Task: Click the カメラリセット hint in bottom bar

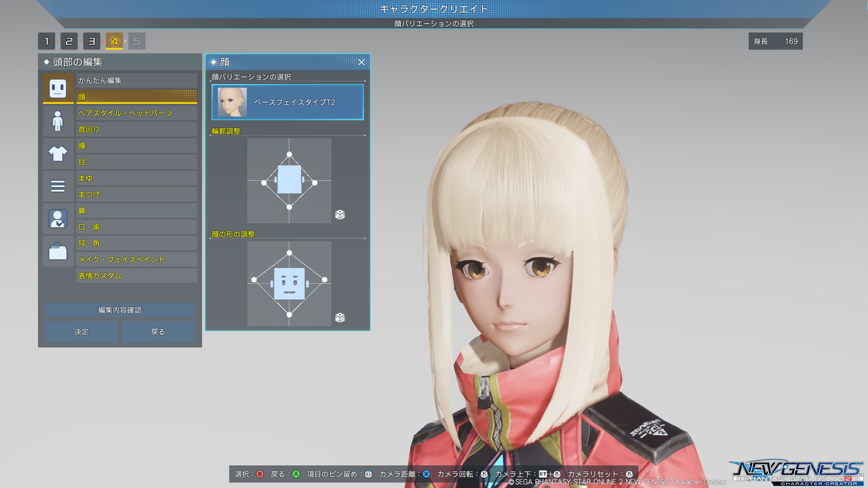Action: coord(600,474)
